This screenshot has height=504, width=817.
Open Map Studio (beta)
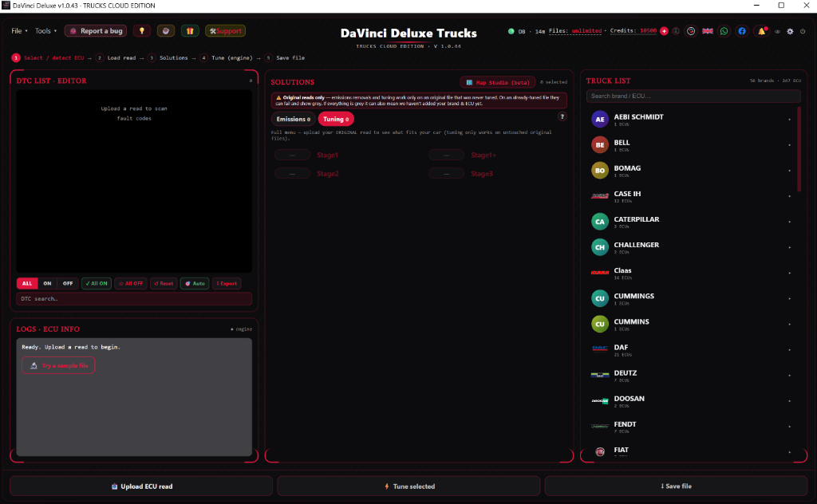coord(498,82)
